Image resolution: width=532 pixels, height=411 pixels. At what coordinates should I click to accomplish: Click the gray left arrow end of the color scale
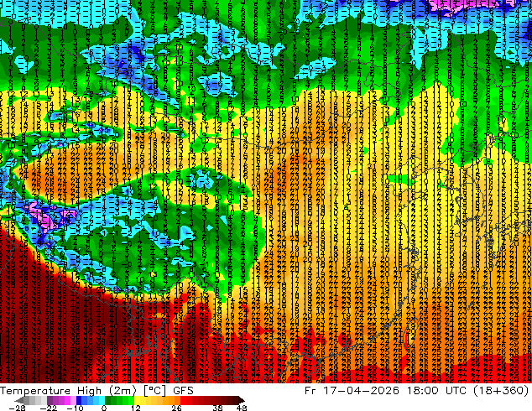tap(18, 400)
